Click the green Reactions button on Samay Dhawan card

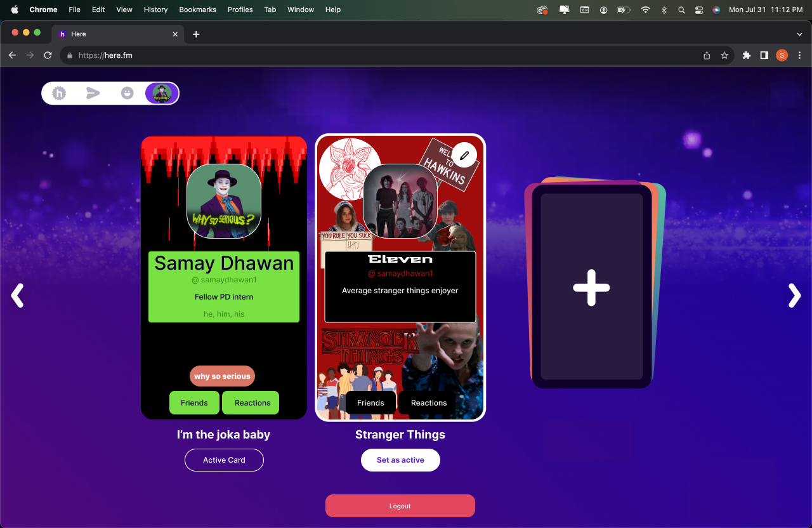pos(251,403)
